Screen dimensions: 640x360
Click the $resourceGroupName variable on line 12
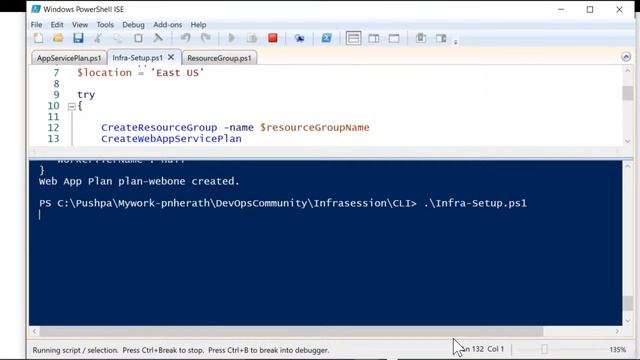pyautogui.click(x=315, y=127)
